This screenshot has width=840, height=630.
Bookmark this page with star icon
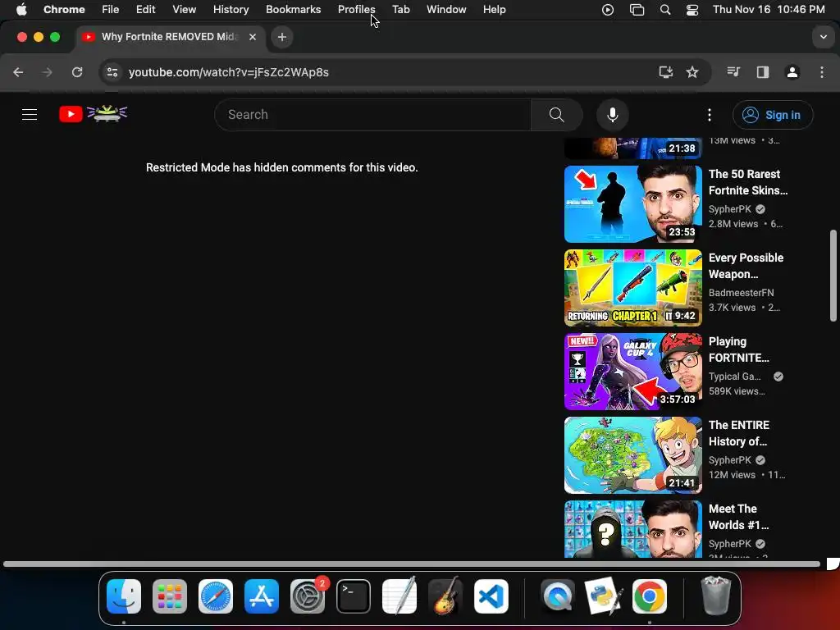[x=692, y=72]
